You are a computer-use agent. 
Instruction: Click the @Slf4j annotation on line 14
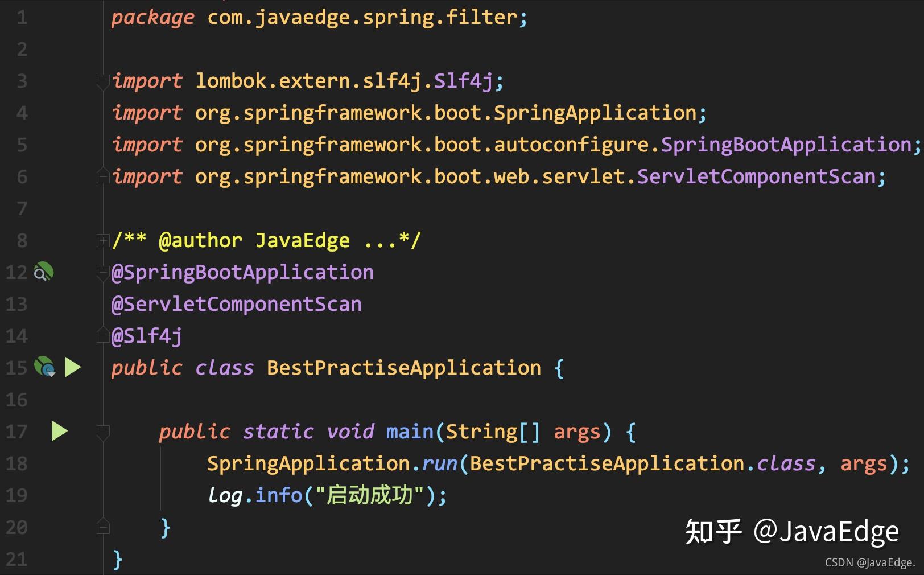[x=147, y=336]
